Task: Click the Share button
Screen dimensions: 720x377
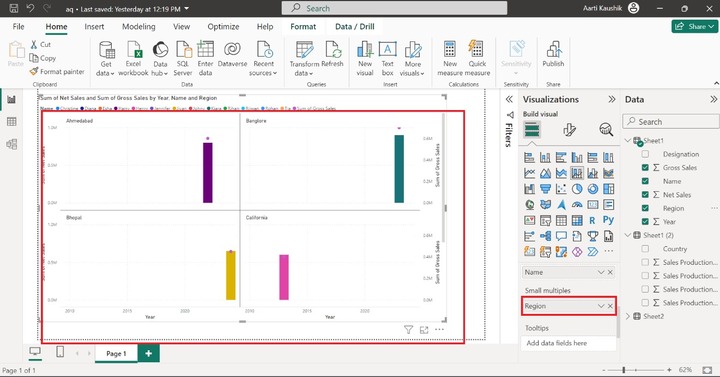Action: (x=694, y=27)
